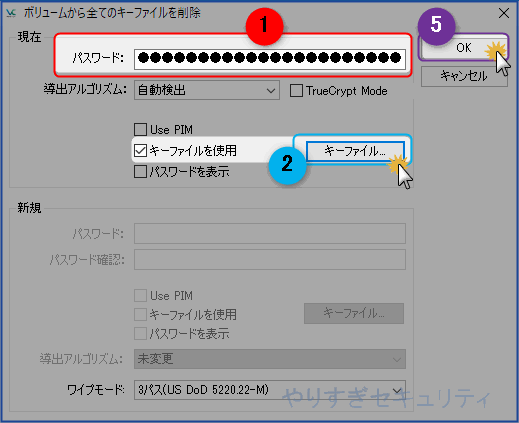Uncheck the キーファイルを使用 checkbox

tap(140, 150)
